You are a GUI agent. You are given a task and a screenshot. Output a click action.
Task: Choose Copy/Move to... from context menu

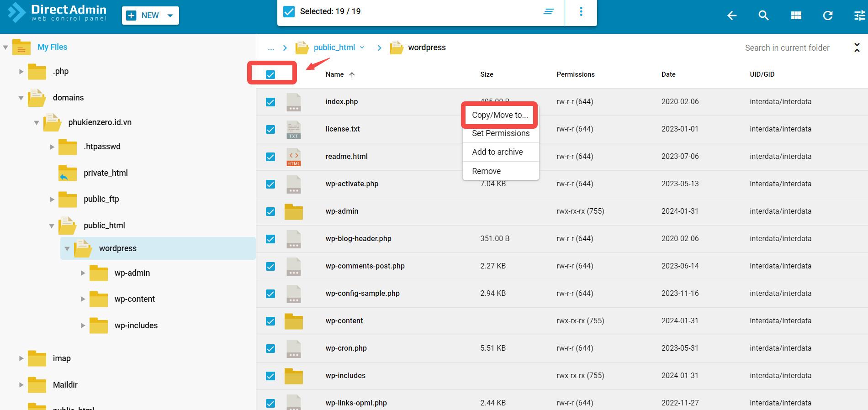(500, 115)
